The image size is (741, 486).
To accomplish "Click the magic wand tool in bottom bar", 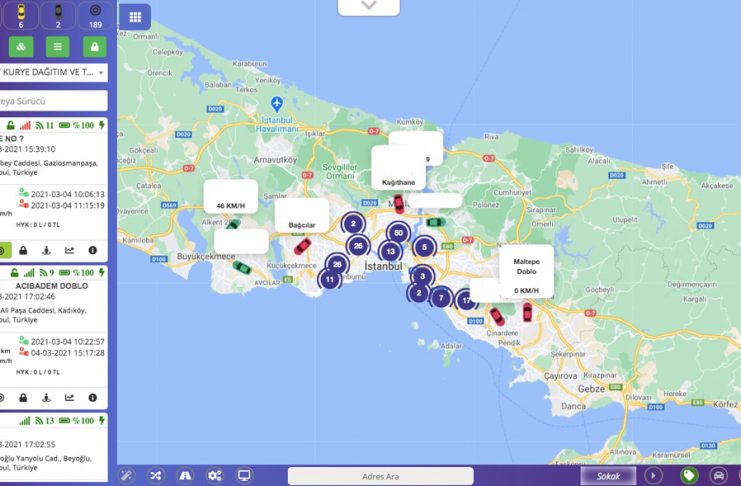I will 126,475.
